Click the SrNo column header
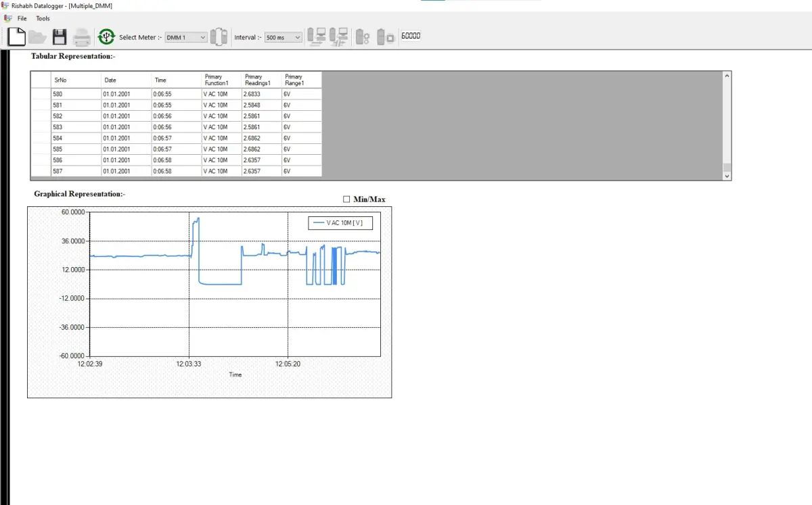812x505 pixels. (x=76, y=80)
